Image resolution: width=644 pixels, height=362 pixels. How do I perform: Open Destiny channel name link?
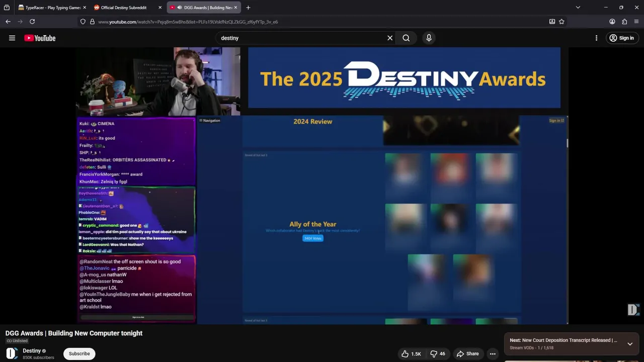point(32,350)
